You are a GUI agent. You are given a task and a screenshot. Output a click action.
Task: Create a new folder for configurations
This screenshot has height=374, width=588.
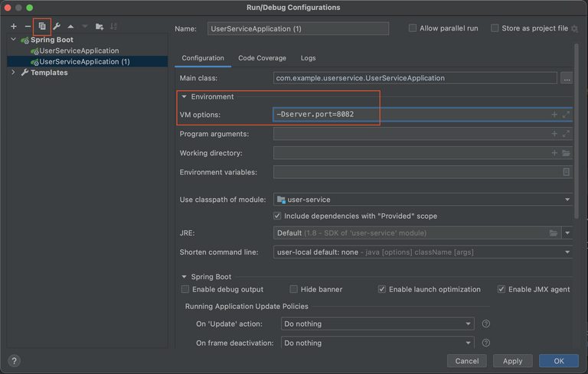click(x=100, y=26)
